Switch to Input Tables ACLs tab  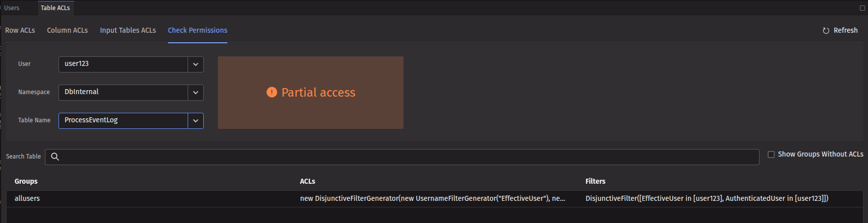click(x=128, y=30)
